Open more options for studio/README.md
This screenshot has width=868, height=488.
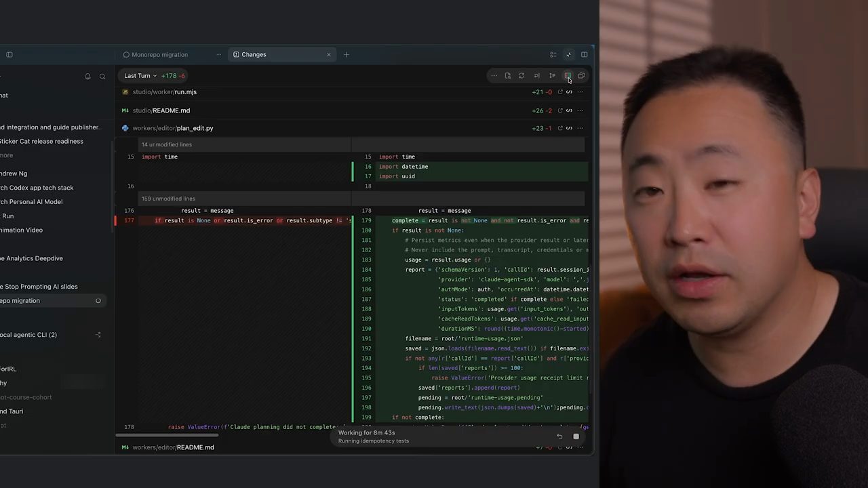click(580, 110)
